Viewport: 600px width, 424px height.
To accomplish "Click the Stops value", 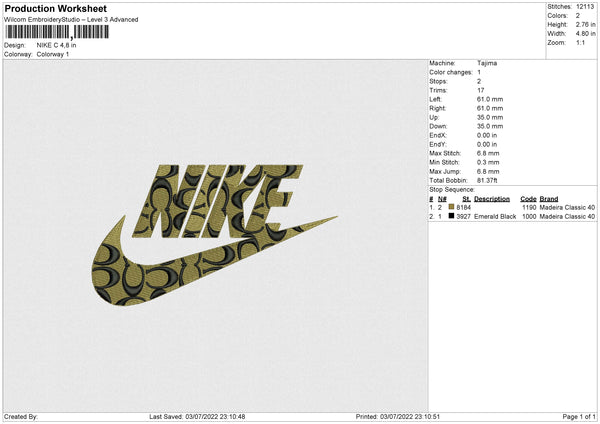I will [479, 81].
